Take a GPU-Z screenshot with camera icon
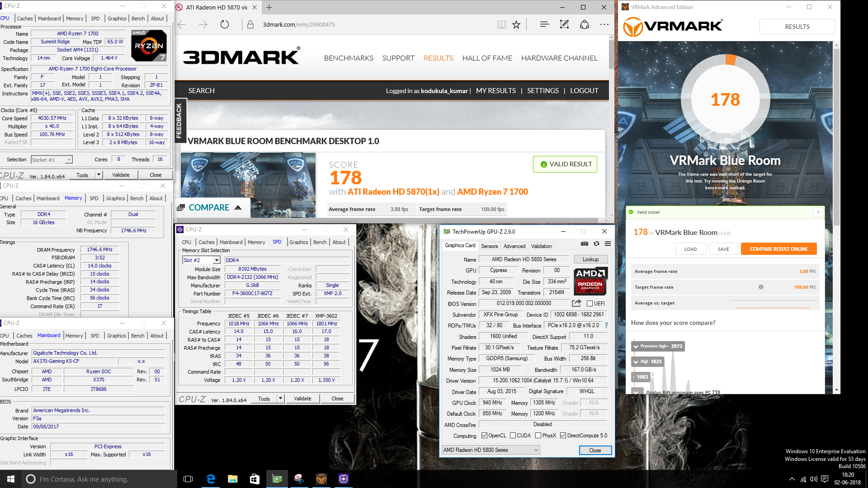This screenshot has height=488, width=868. pyautogui.click(x=585, y=244)
